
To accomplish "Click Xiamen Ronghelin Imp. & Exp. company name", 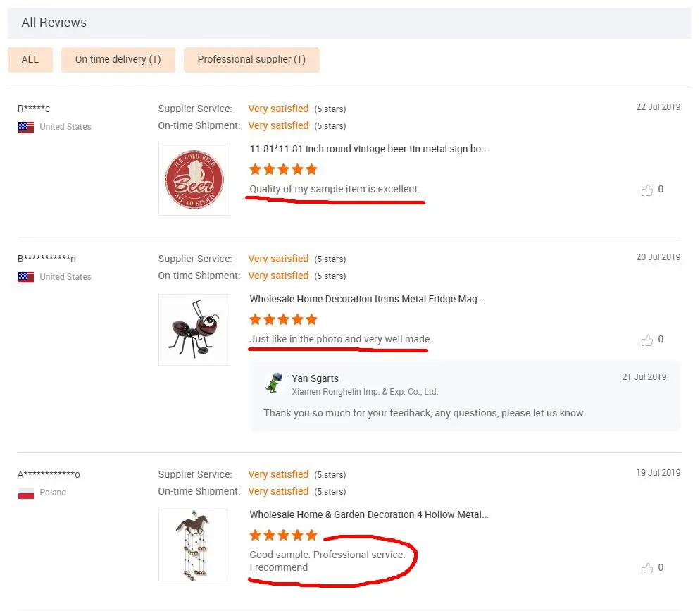I will tap(365, 392).
